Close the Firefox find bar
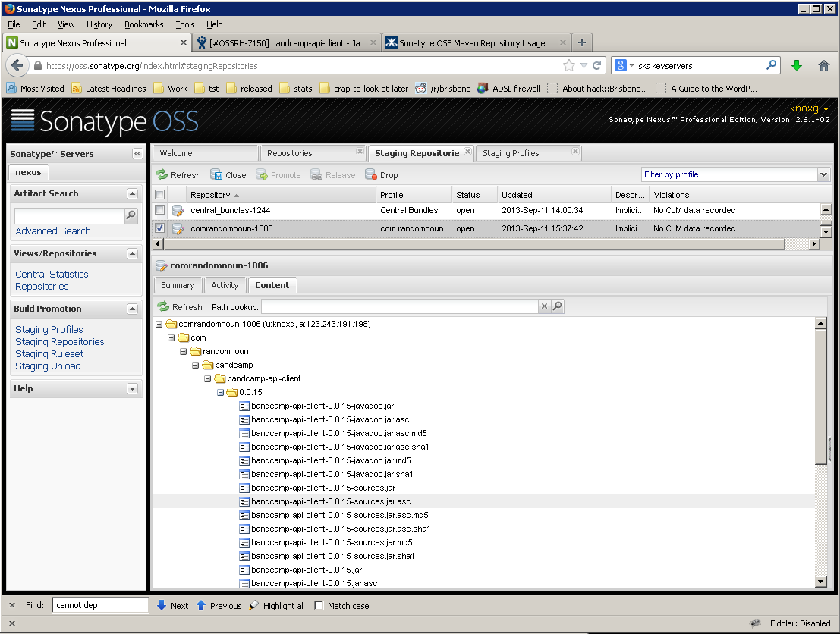The width and height of the screenshot is (840, 634). point(12,605)
